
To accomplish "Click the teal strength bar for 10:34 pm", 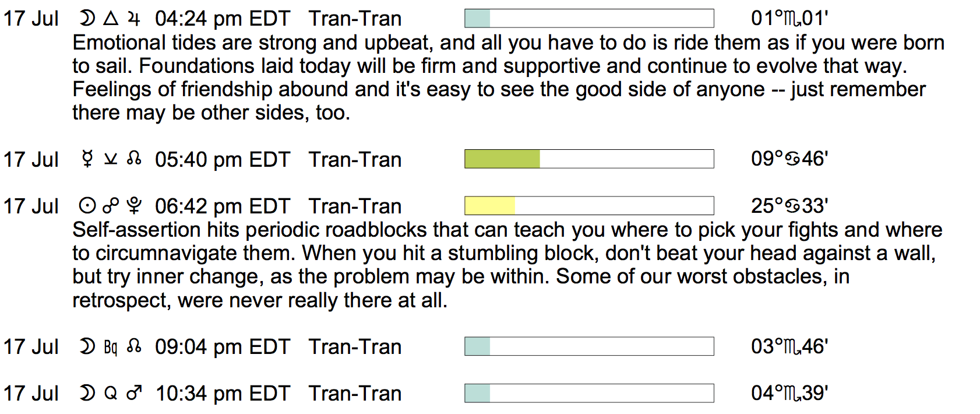I will point(477,394).
